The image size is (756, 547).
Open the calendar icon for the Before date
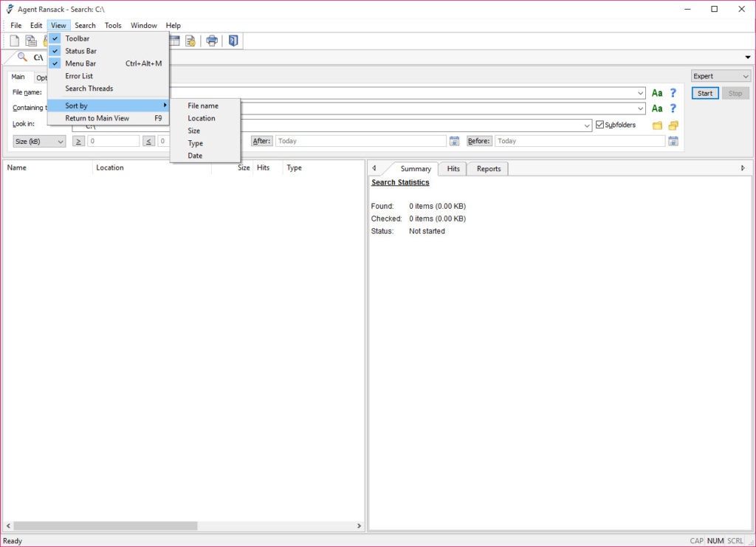(673, 141)
